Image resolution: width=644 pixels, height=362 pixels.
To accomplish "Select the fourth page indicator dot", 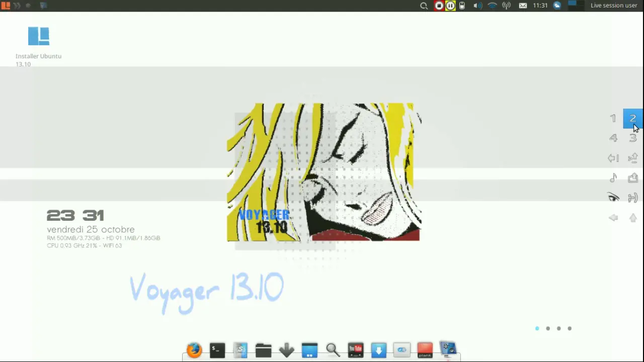I will coord(570,328).
